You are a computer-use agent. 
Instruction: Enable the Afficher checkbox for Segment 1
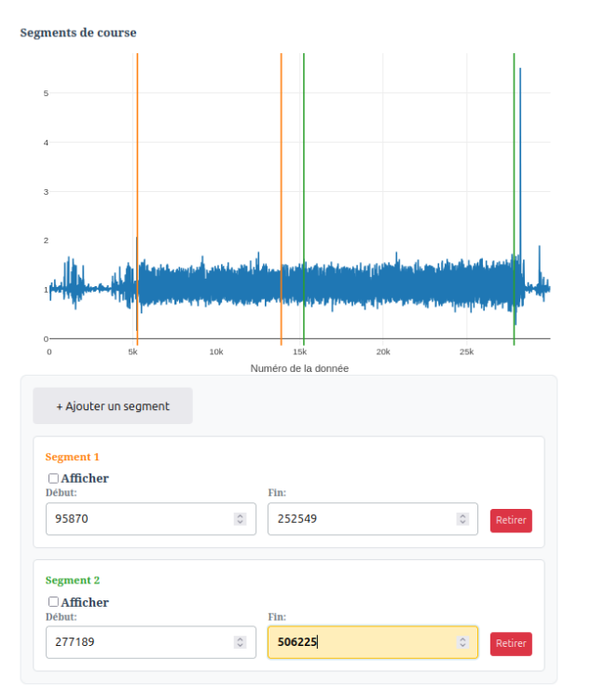tap(53, 478)
